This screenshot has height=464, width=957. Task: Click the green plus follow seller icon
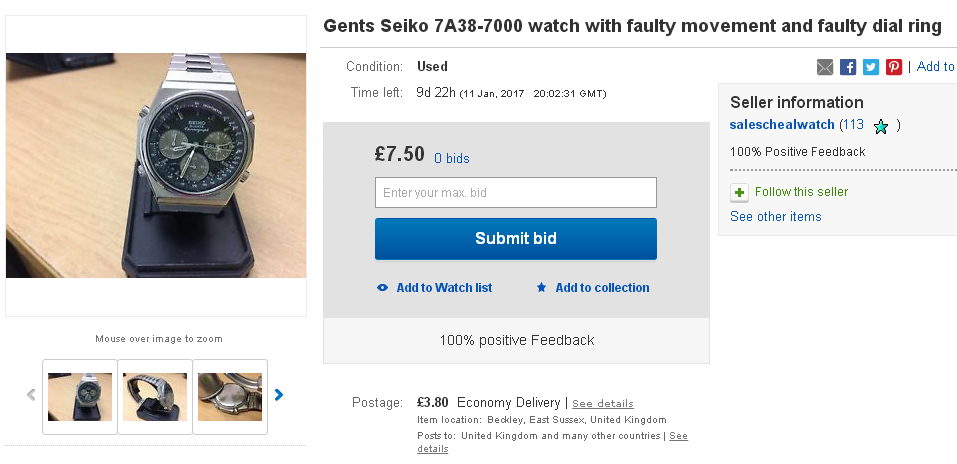click(739, 192)
